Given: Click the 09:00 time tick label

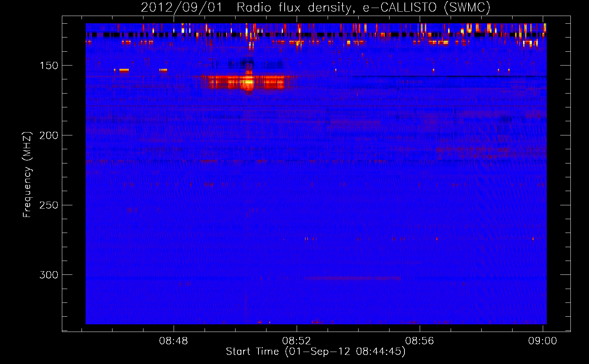Looking at the screenshot, I should tap(543, 341).
